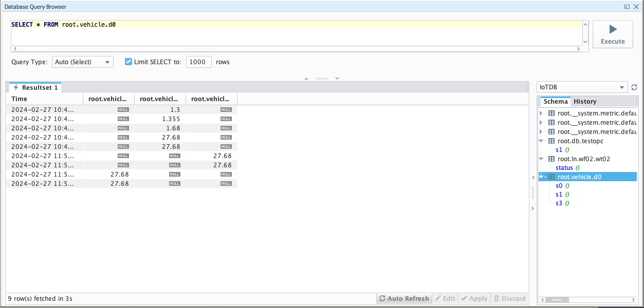644x308 pixels.
Task: Collapse the schema panel with the right arrow
Action: click(x=532, y=208)
